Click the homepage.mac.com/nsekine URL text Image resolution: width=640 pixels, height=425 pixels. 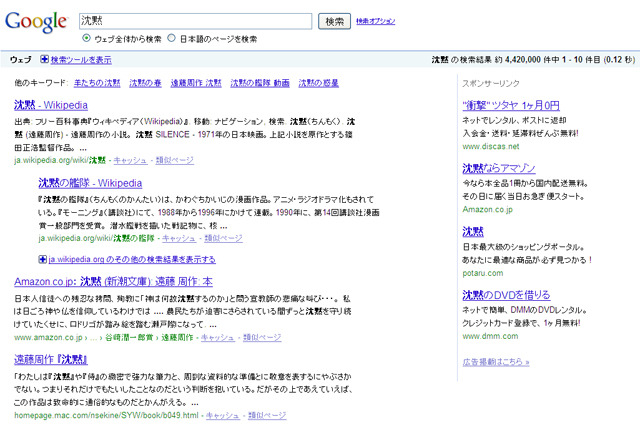tap(106, 415)
